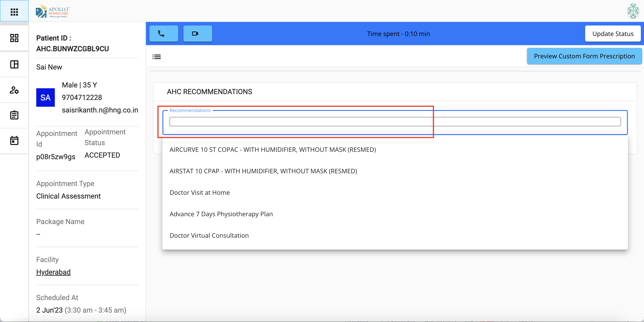Open the apps grid menu icon
Screen dimensions: 644x322
tap(14, 11)
